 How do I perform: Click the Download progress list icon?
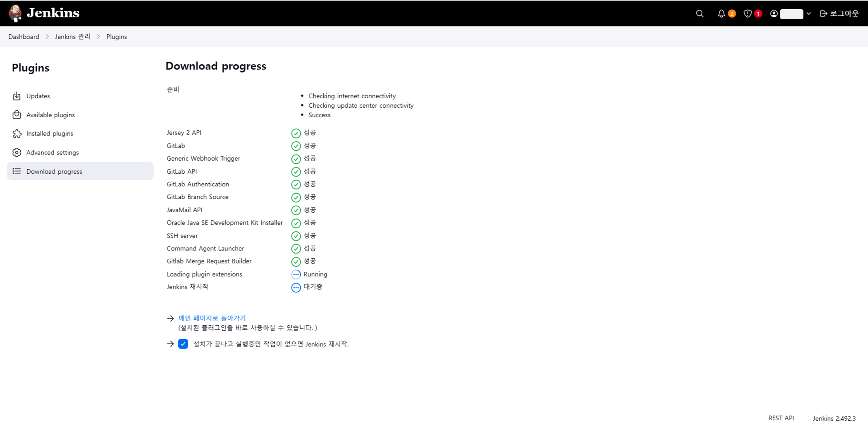[x=17, y=171]
